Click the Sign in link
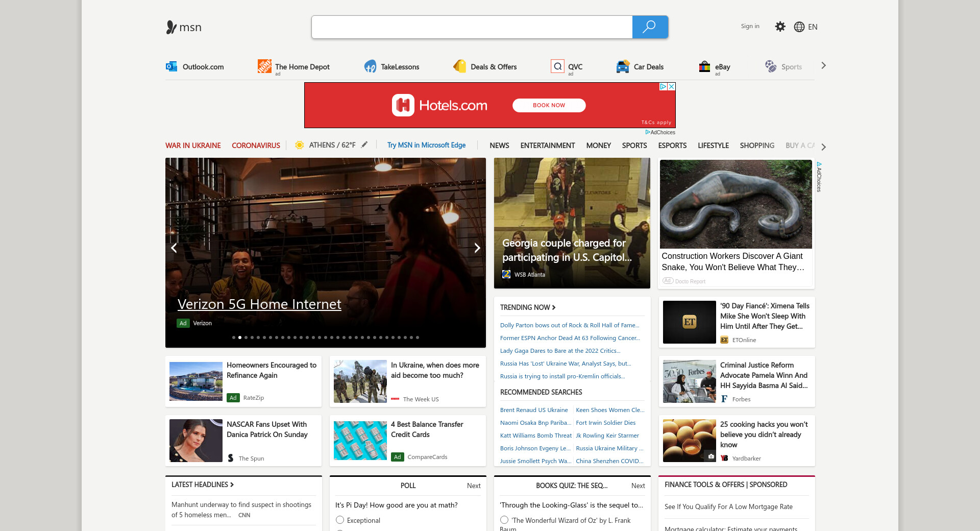980x531 pixels. 750,26
